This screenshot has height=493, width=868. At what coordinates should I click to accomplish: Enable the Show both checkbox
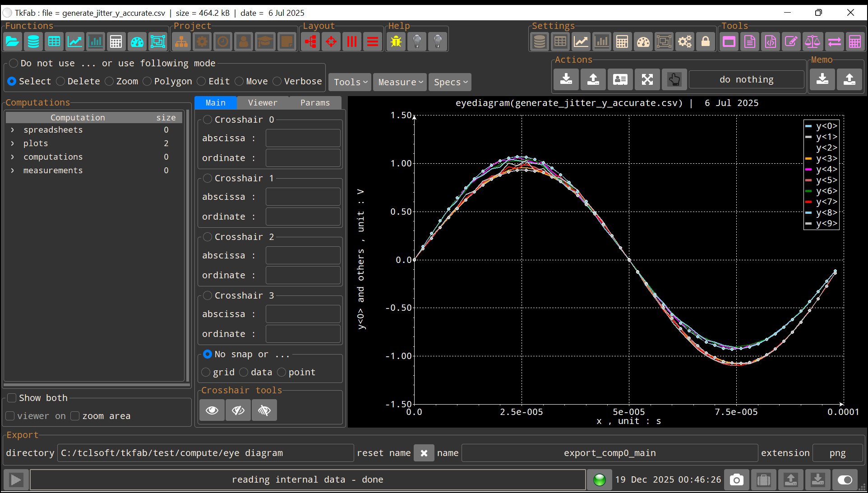pos(12,398)
